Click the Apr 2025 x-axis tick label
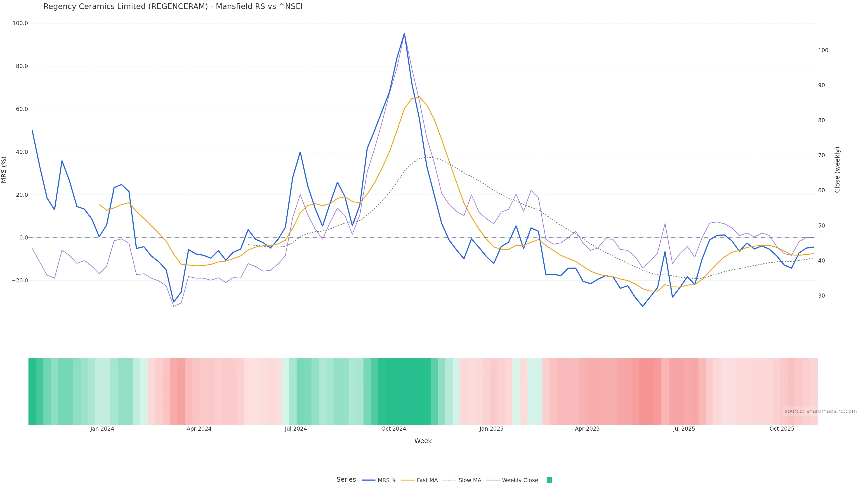 (x=587, y=429)
